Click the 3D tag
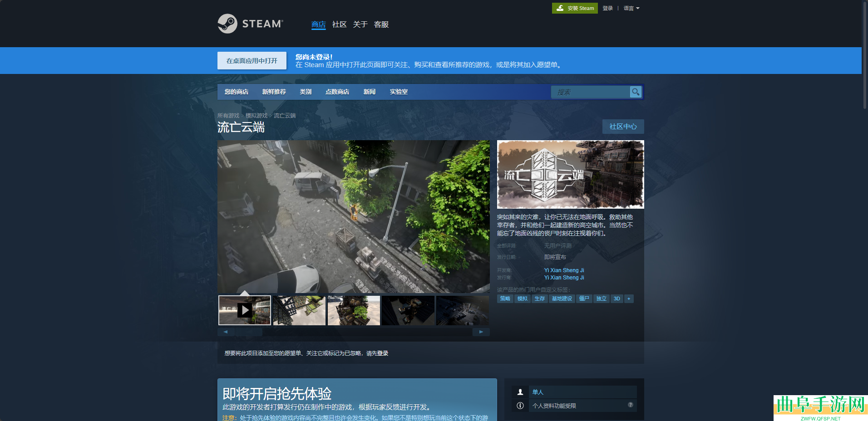 pyautogui.click(x=617, y=299)
